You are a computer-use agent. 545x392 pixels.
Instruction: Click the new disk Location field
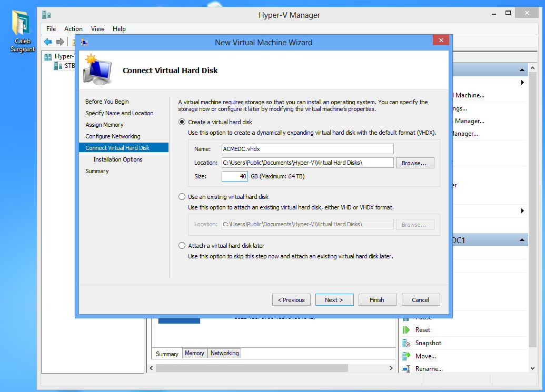pos(308,163)
